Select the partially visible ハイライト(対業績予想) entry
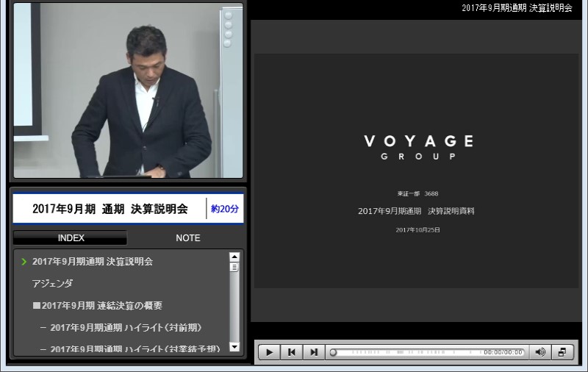588x372 pixels. [134, 348]
